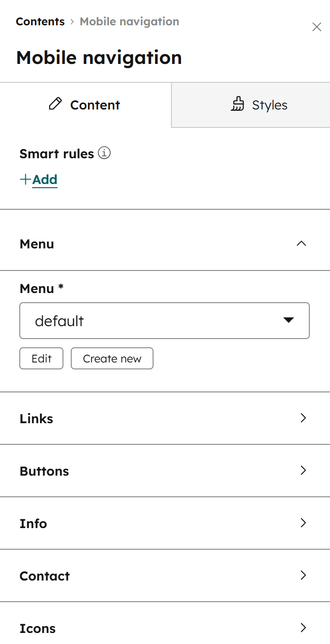Image resolution: width=330 pixels, height=644 pixels.
Task: Click the chevron icon beside Links
Action: pos(303,418)
